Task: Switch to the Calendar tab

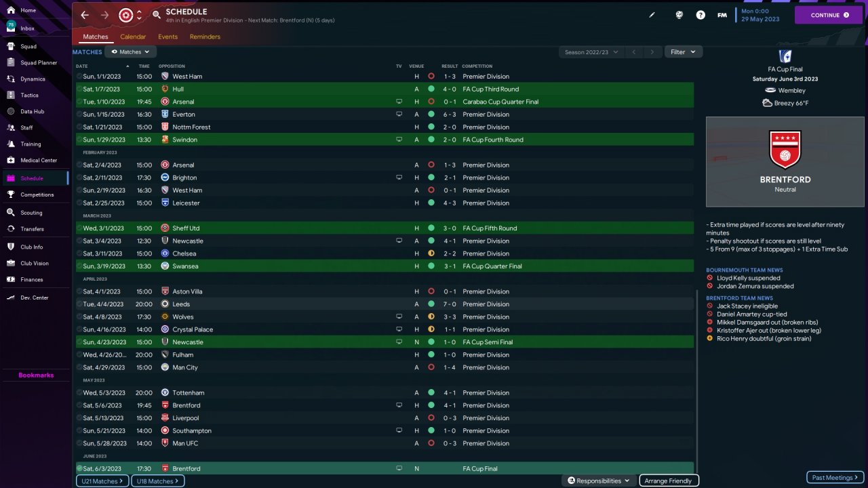Action: click(x=133, y=37)
